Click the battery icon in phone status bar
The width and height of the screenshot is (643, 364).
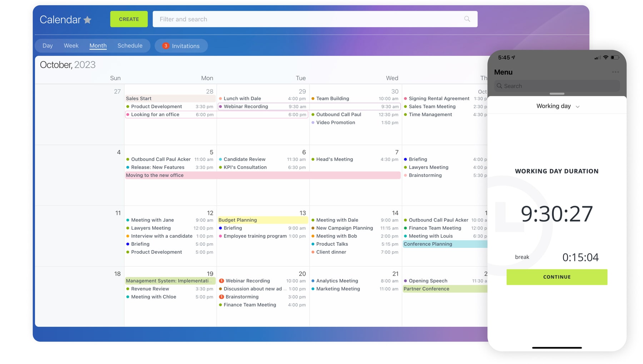click(614, 58)
